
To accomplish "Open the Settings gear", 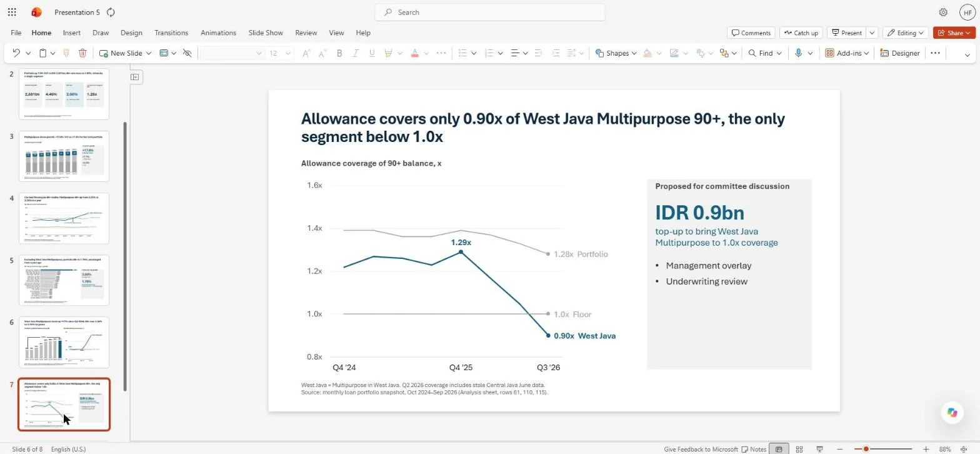I will click(x=943, y=12).
